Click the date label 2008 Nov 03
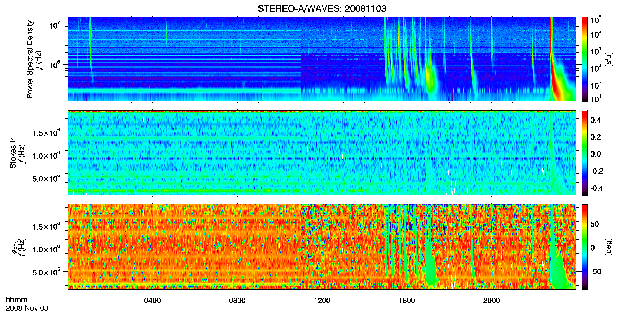This screenshot has height=332, width=644. point(27,308)
